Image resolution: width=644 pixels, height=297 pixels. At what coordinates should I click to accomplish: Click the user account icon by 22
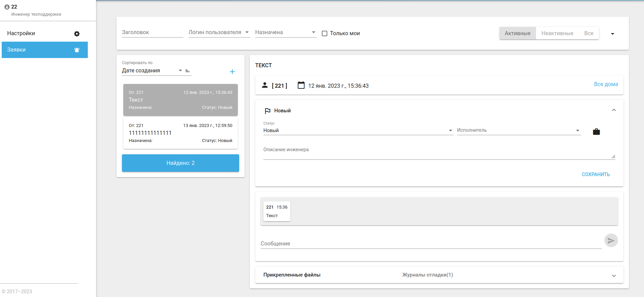(7, 7)
